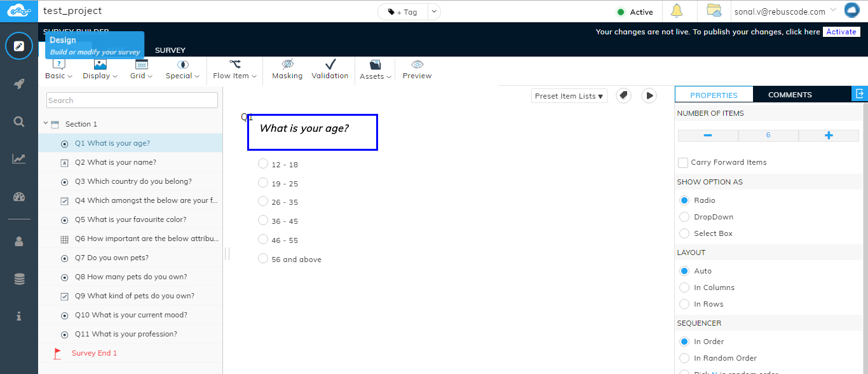Click the + Tag button
The height and width of the screenshot is (374, 868).
(x=403, y=11)
